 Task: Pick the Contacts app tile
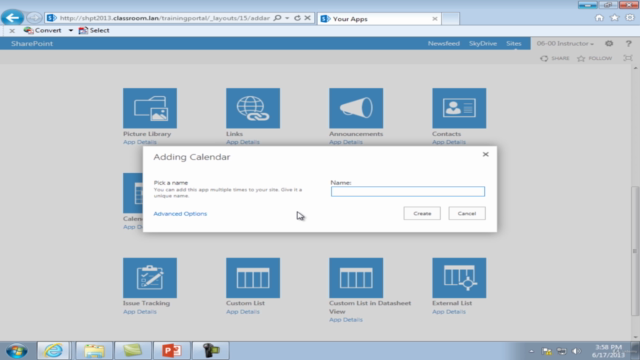[x=459, y=108]
